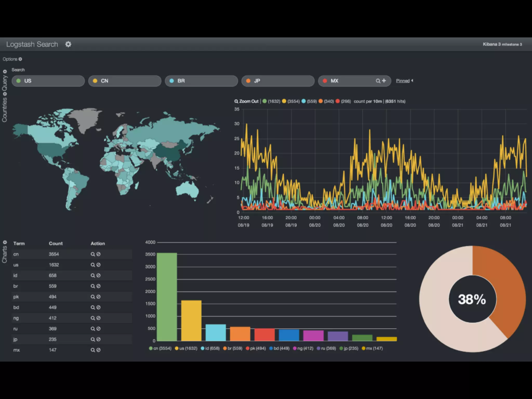
Task: Click search magnifier icon in MX query
Action: (x=378, y=81)
